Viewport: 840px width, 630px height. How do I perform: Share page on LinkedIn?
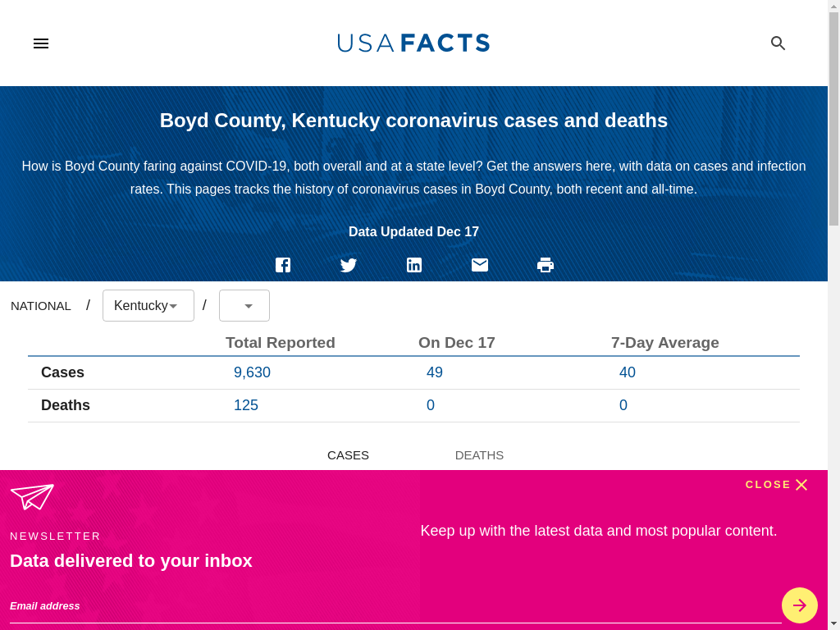coord(414,265)
